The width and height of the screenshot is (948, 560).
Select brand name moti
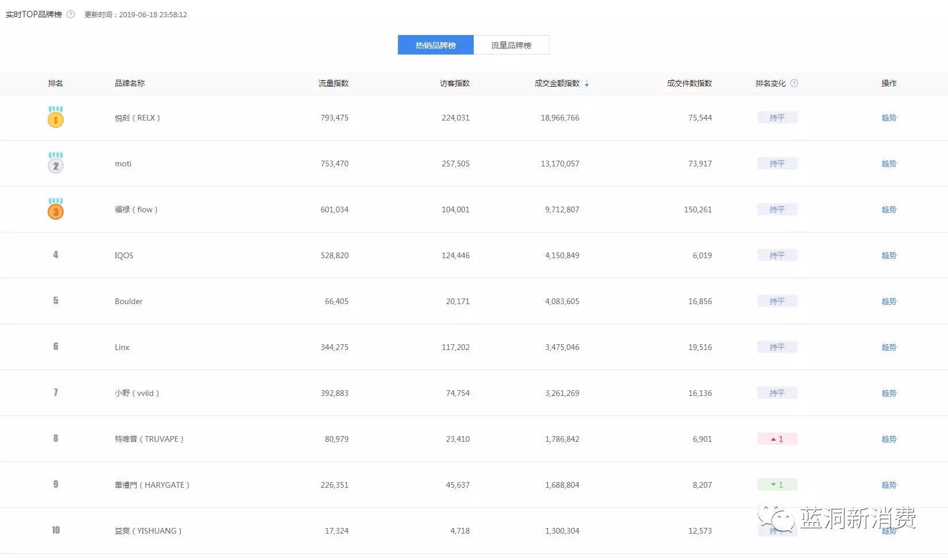(x=123, y=164)
